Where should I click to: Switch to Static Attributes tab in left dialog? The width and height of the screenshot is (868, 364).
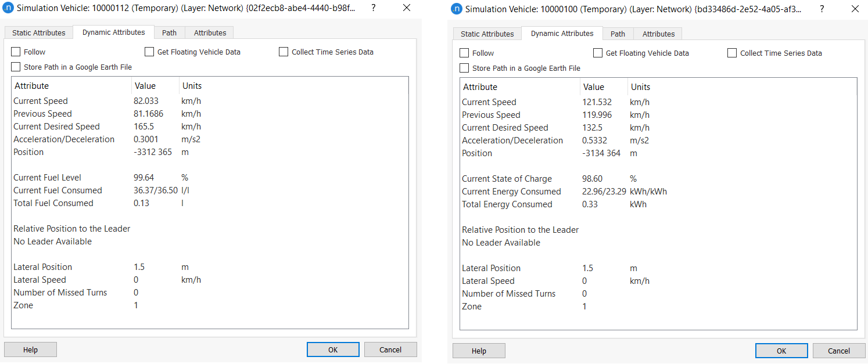tap(39, 33)
